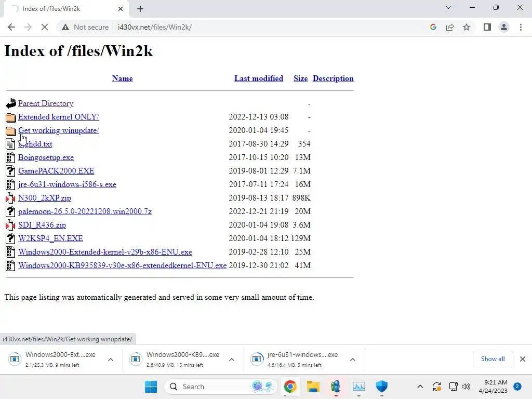532x399 pixels.
Task: Download Windows2000-Extended-kernel-v29b-x86-ENU.exe
Action: [105, 252]
